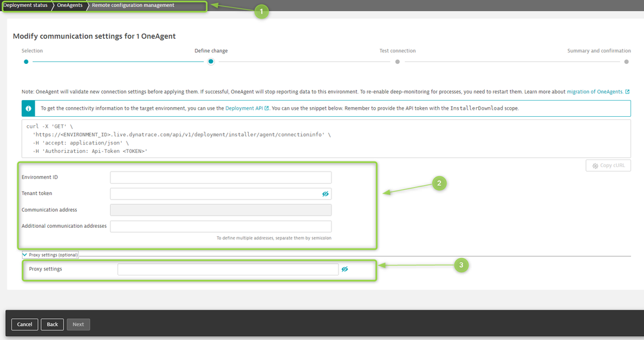Viewport: 644px width, 340px height.
Task: Click Additional communication addresses input
Action: (220, 226)
